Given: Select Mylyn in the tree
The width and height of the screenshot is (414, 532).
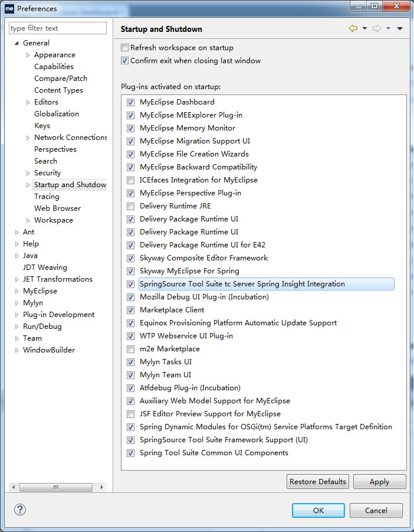Looking at the screenshot, I should (33, 303).
